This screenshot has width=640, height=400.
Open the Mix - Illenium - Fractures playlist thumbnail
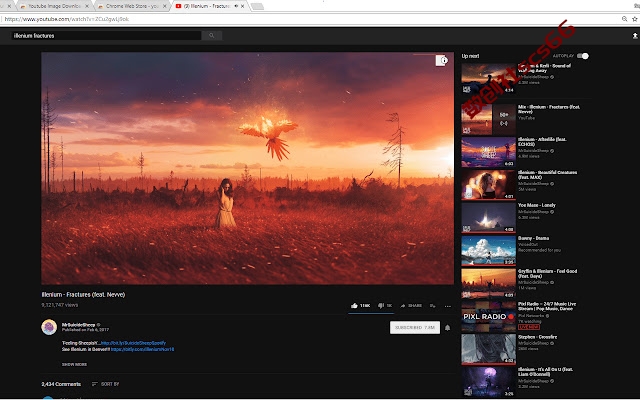click(x=488, y=120)
